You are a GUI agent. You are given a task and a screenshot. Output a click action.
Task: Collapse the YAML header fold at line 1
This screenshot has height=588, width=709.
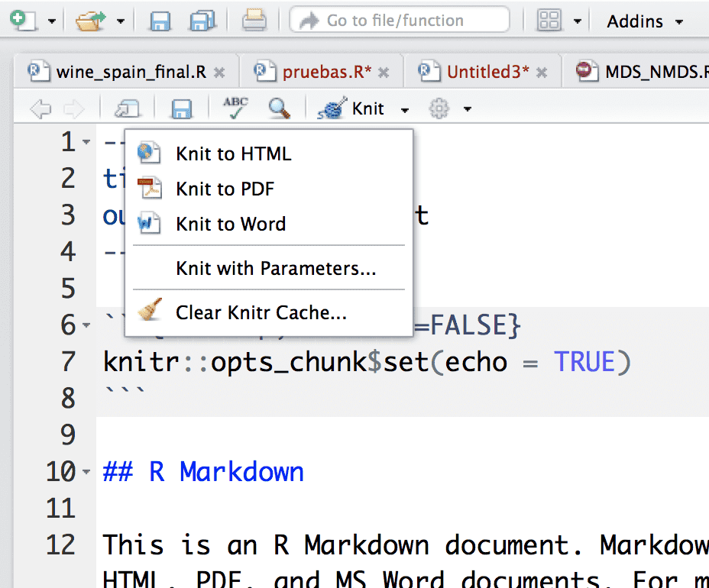pyautogui.click(x=86, y=142)
